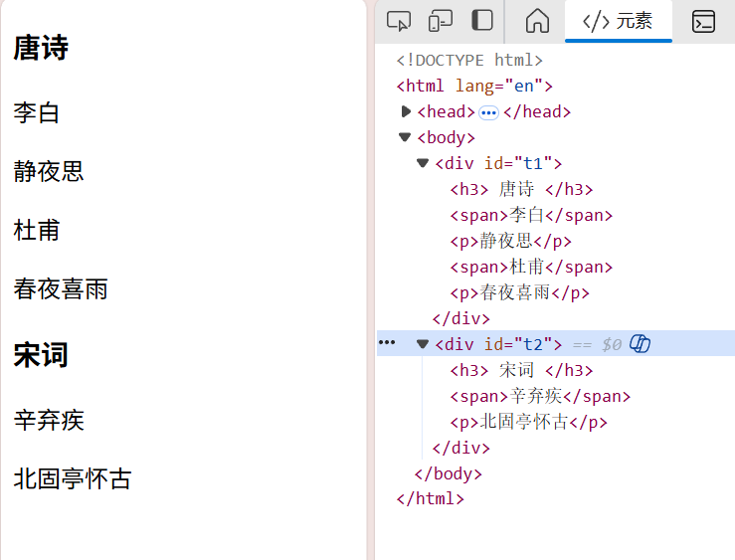Open the Console panel icon
The image size is (735, 560).
[703, 22]
